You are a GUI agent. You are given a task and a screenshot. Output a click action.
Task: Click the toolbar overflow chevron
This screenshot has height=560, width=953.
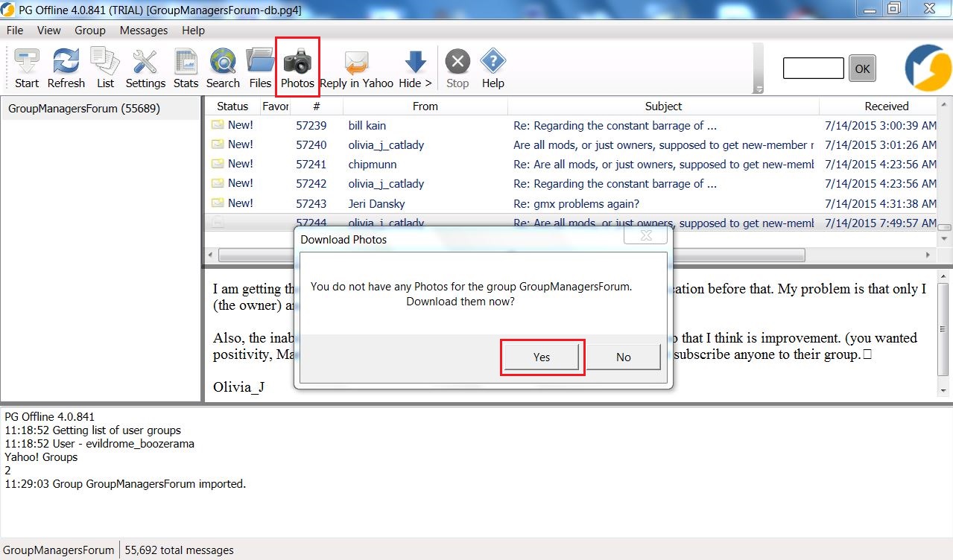(759, 89)
